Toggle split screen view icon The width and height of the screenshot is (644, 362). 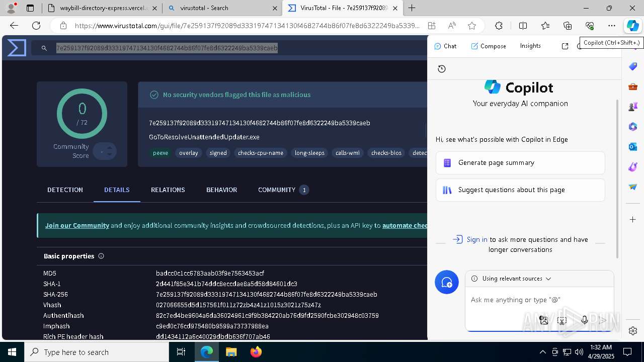click(x=523, y=26)
